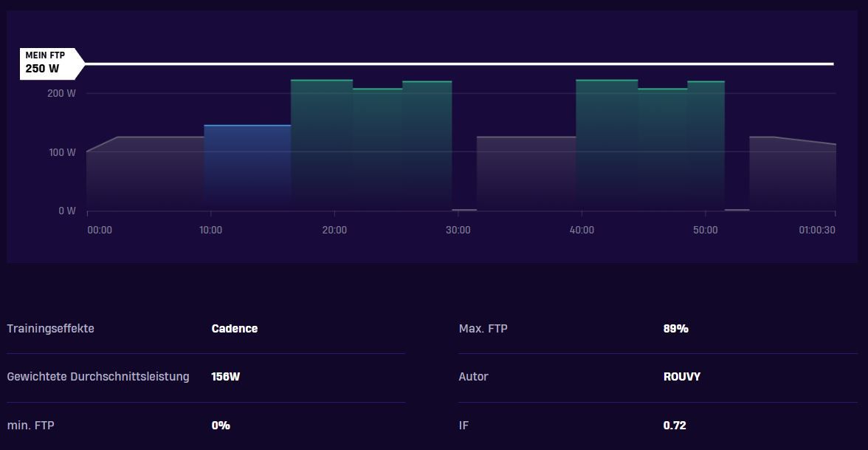The width and height of the screenshot is (868, 450).
Task: Select the blue interval block in the chart
Action: point(247,168)
